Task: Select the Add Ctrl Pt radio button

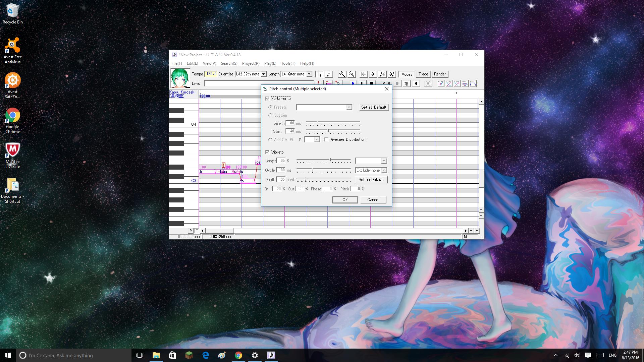Action: pyautogui.click(x=270, y=139)
